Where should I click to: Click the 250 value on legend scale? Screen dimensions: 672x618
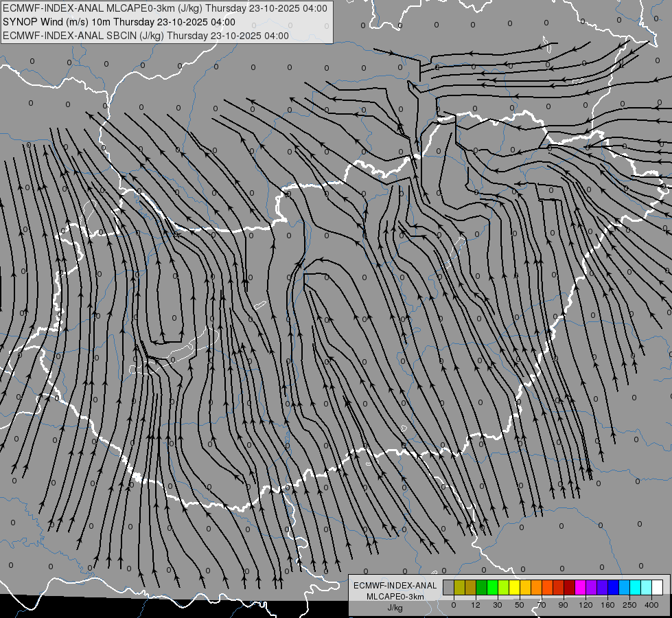pos(629,605)
